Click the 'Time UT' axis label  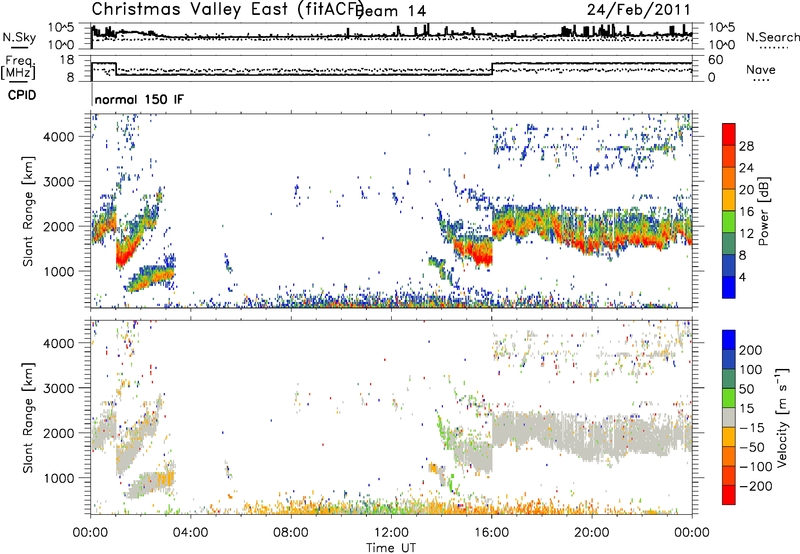coord(391,548)
